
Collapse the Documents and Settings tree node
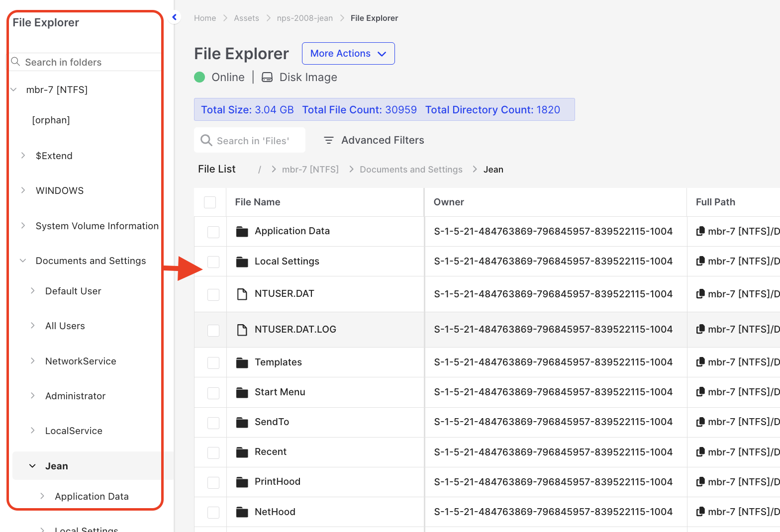point(23,261)
